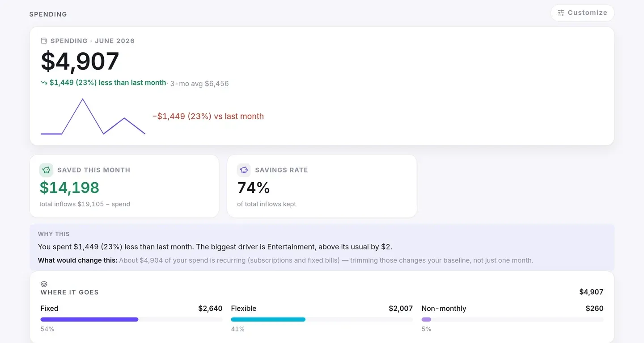The height and width of the screenshot is (343, 644).
Task: Click the layers icon above Where It Goes
Action: point(44,284)
